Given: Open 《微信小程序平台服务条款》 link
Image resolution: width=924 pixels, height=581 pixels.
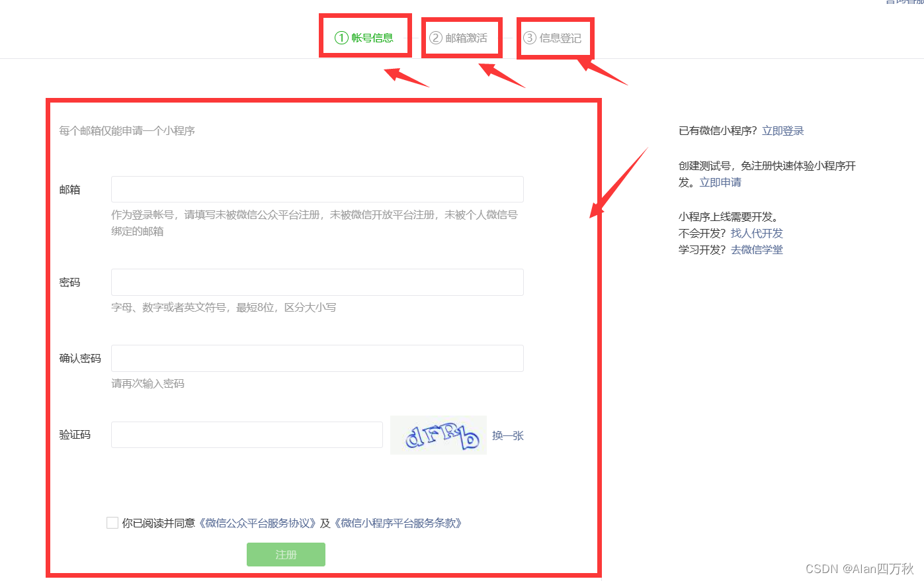Looking at the screenshot, I should 398,523.
